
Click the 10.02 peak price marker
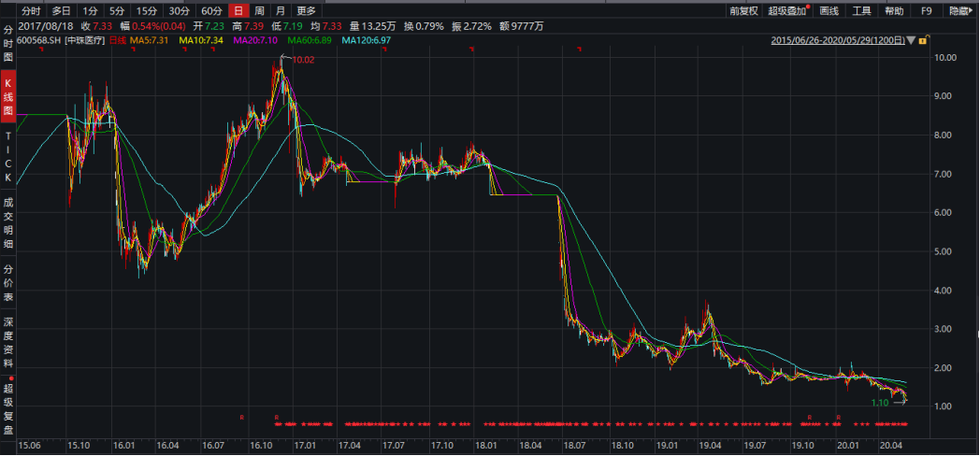point(304,60)
